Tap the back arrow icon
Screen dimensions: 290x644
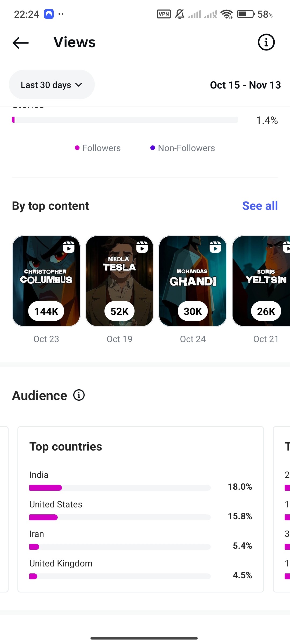point(21,43)
